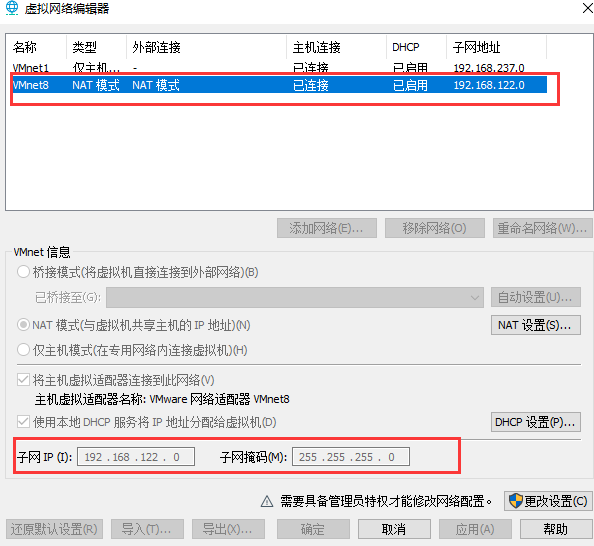Select the NAT 模式 radio button
The width and height of the screenshot is (594, 546).
point(23,325)
